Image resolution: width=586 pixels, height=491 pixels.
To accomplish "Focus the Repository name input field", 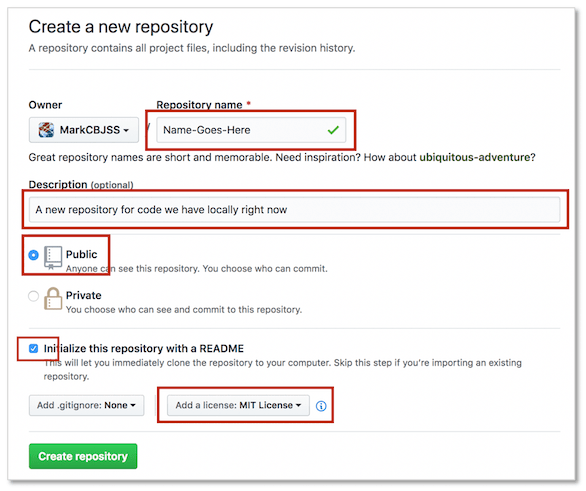I will [251, 130].
